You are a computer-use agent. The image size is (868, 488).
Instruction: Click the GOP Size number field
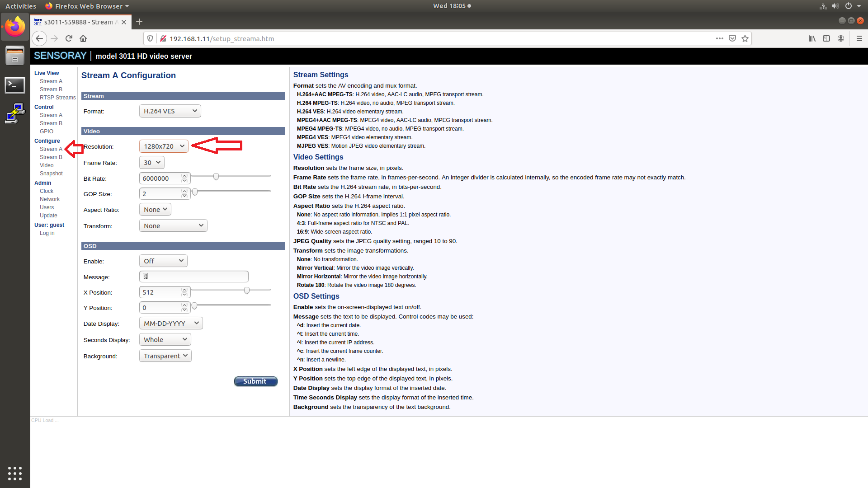tap(165, 194)
